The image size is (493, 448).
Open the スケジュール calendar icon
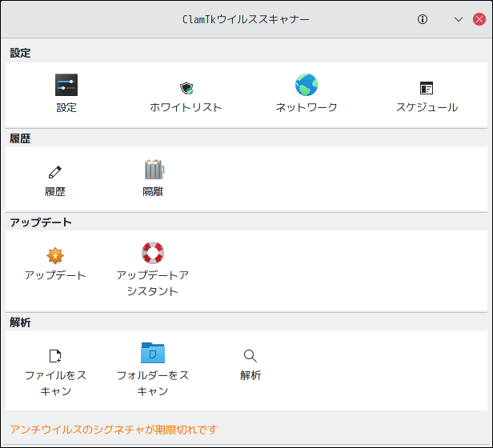427,88
